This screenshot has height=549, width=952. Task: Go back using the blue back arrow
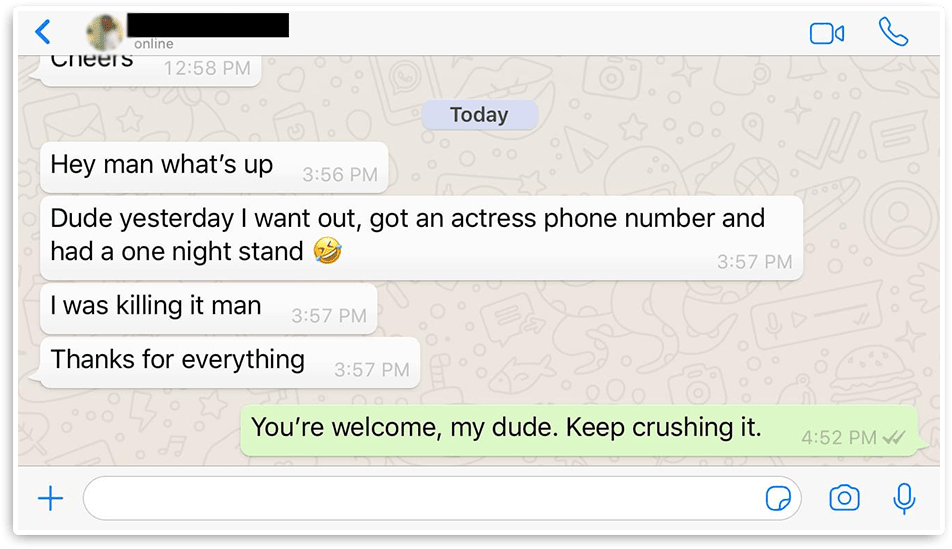tap(42, 32)
